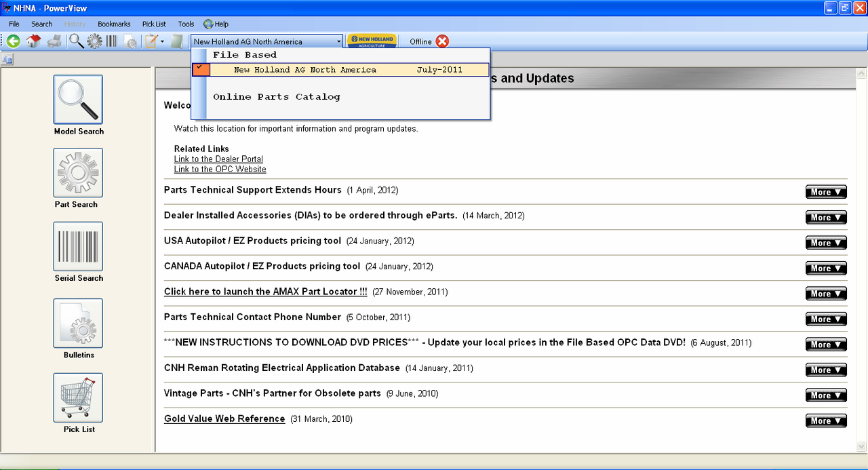Click 'Parts Technical Support Extends Hours' headline
Image resolution: width=868 pixels, height=470 pixels.
253,190
